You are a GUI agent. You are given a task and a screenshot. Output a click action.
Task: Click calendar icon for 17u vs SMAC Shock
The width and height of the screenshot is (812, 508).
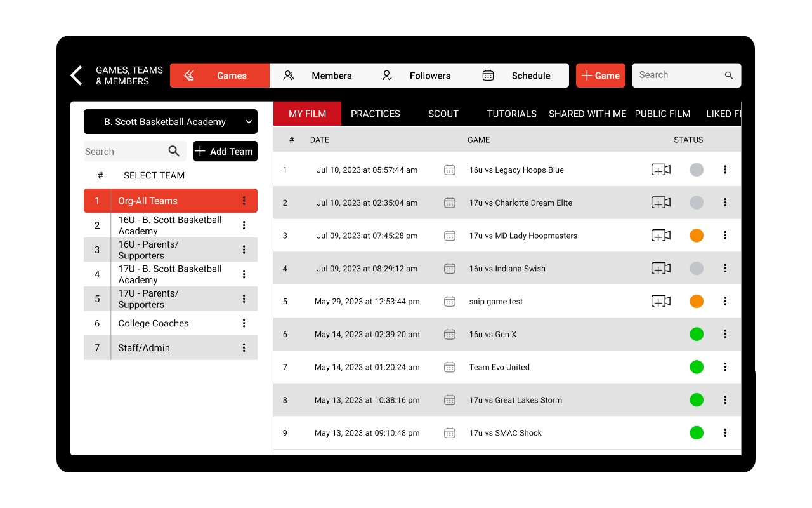[x=450, y=433]
